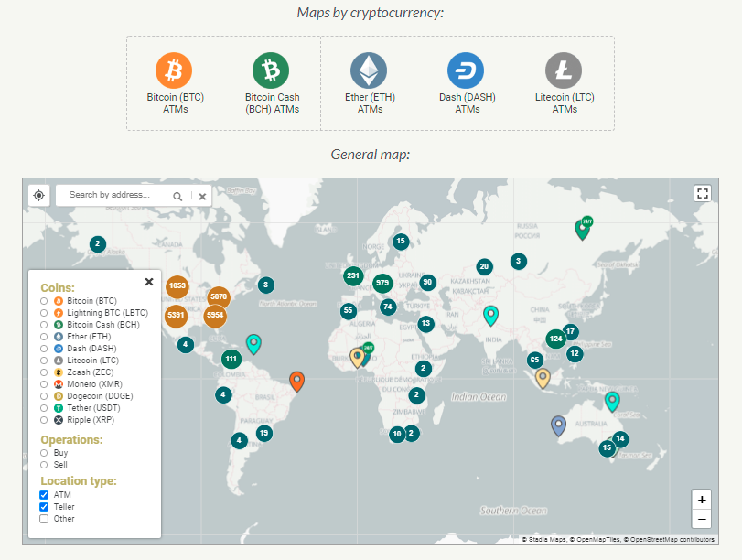Enable the Other location type
The width and height of the screenshot is (742, 560).
tap(44, 519)
